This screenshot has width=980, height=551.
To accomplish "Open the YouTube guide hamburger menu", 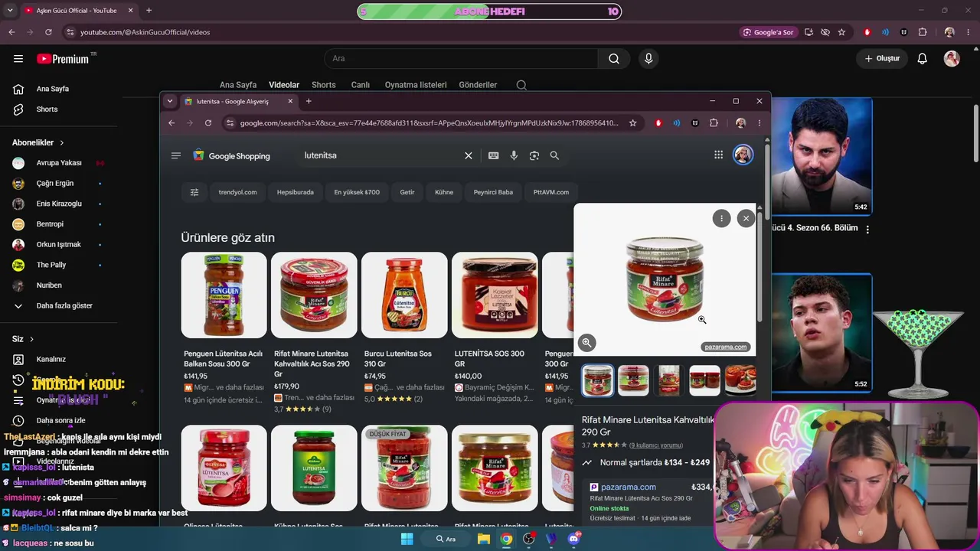I will pos(18,59).
